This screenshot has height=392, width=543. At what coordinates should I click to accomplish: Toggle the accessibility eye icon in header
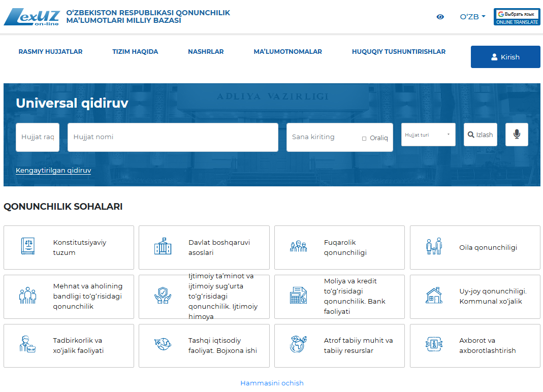coord(440,17)
